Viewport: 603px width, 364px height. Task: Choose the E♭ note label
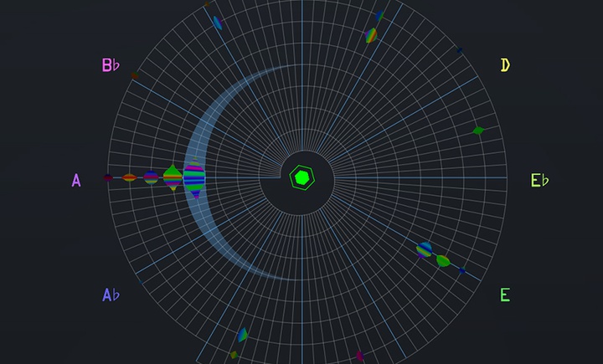pyautogui.click(x=539, y=180)
